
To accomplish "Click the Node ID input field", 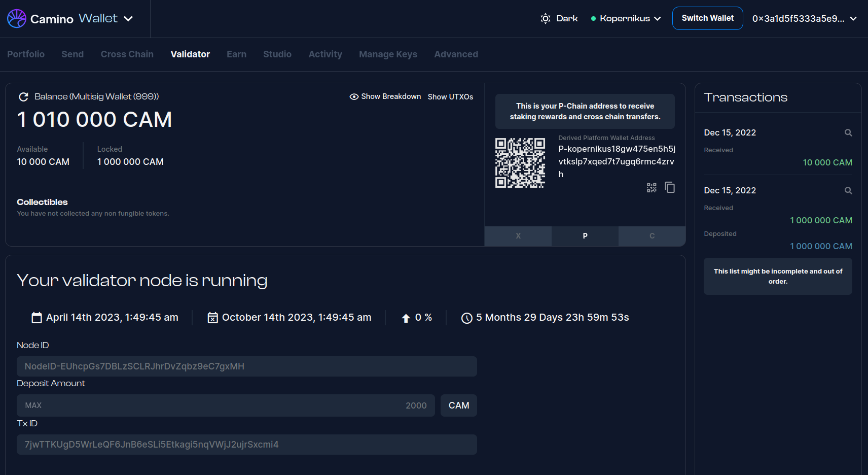I will (x=246, y=366).
